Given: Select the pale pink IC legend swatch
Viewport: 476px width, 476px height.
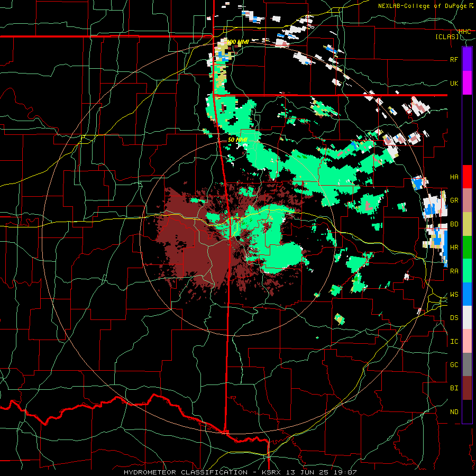Looking at the screenshot, I should click(467, 341).
